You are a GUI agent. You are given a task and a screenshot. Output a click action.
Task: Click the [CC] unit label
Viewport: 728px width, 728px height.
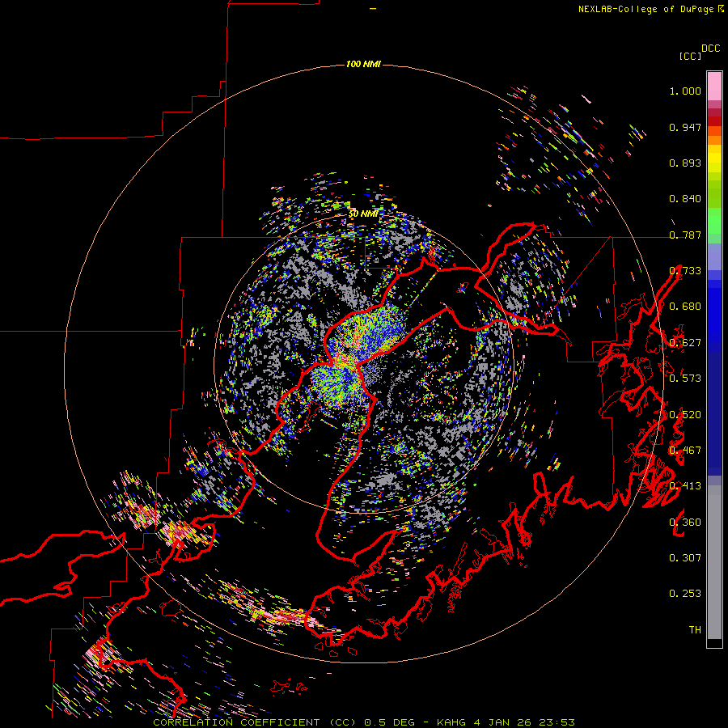pyautogui.click(x=690, y=56)
